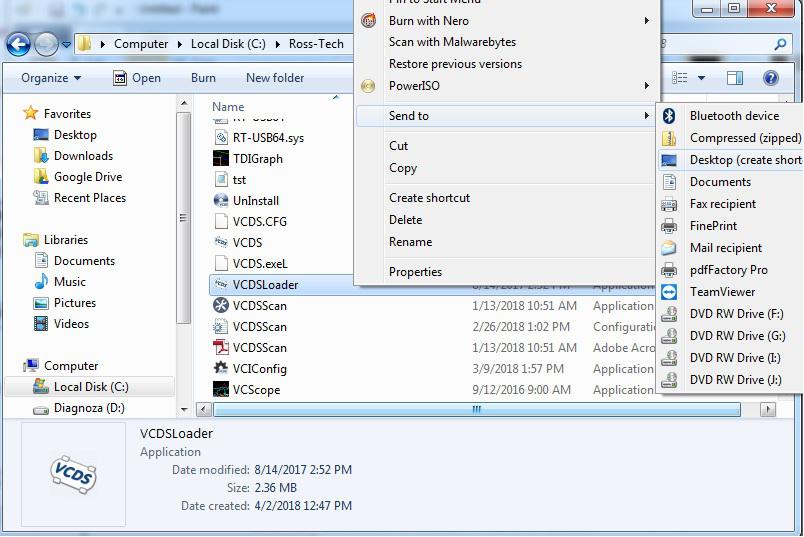Send to pdfFactory Pro
Image resolution: width=804 pixels, height=537 pixels.
click(x=731, y=270)
